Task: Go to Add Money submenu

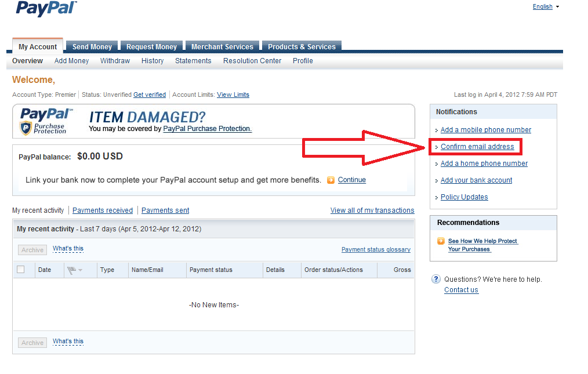Action: click(72, 61)
